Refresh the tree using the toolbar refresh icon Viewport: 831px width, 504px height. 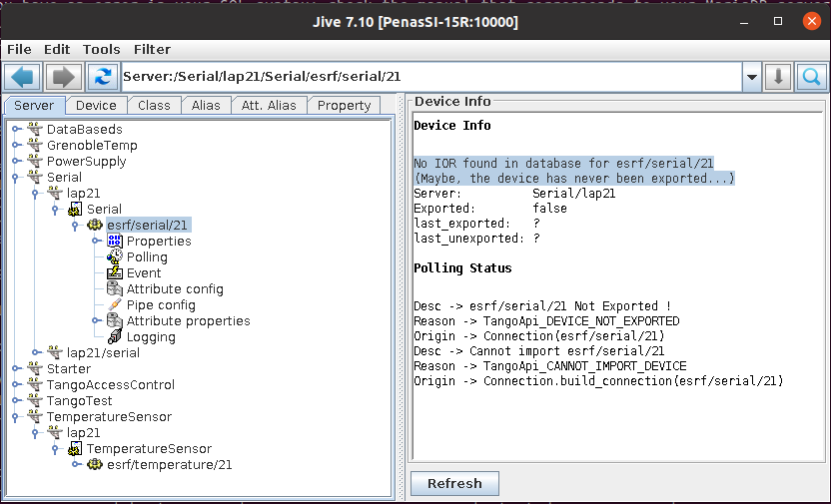click(x=103, y=77)
